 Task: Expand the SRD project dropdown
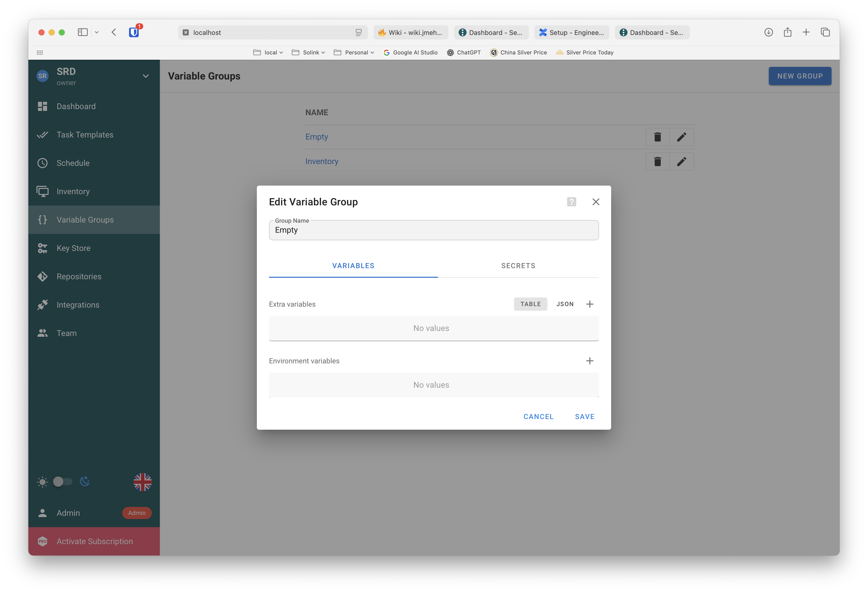(146, 76)
